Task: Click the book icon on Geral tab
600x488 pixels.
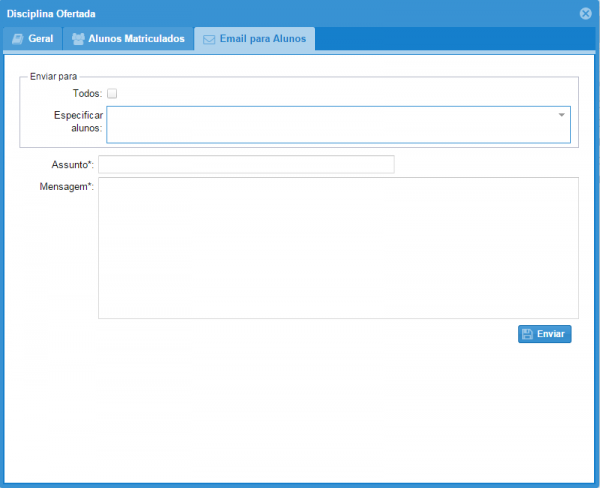Action: pyautogui.click(x=17, y=39)
